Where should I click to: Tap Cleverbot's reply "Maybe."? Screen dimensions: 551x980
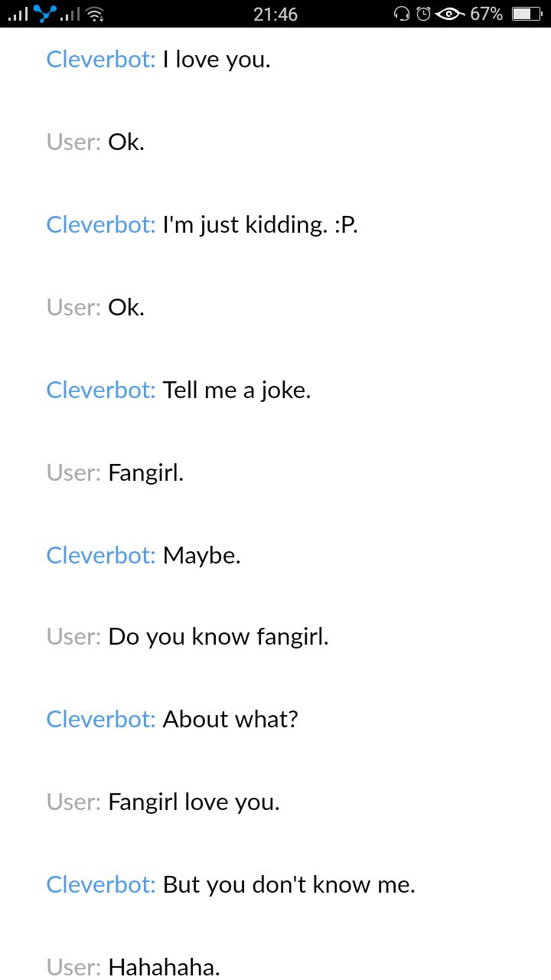(x=202, y=556)
